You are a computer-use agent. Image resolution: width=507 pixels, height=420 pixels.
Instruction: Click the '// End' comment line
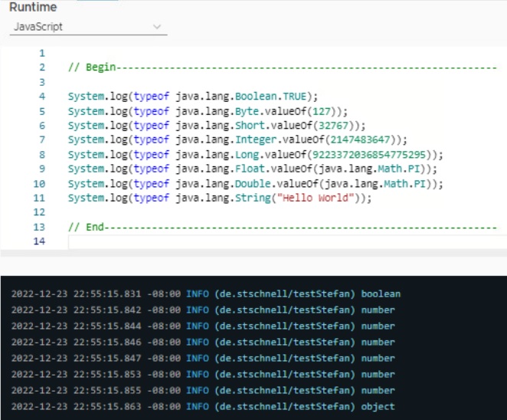(283, 227)
